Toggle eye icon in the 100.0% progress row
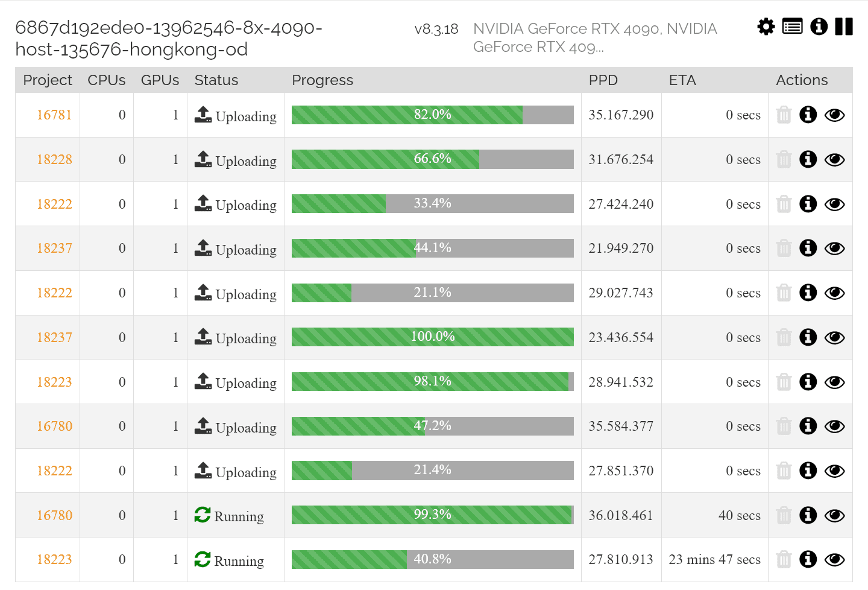The image size is (868, 590). (834, 338)
